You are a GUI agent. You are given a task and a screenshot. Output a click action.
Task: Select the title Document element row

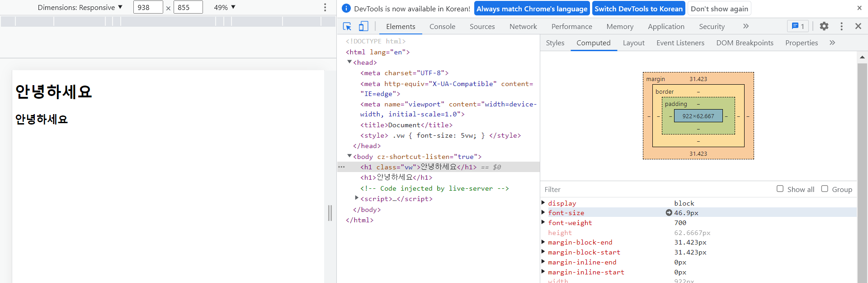pos(439,125)
